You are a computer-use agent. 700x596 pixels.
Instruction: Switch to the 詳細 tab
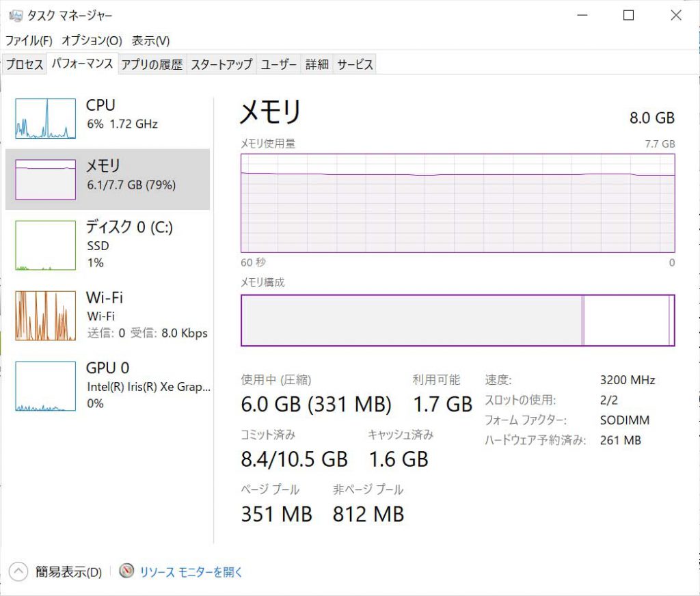tap(317, 65)
